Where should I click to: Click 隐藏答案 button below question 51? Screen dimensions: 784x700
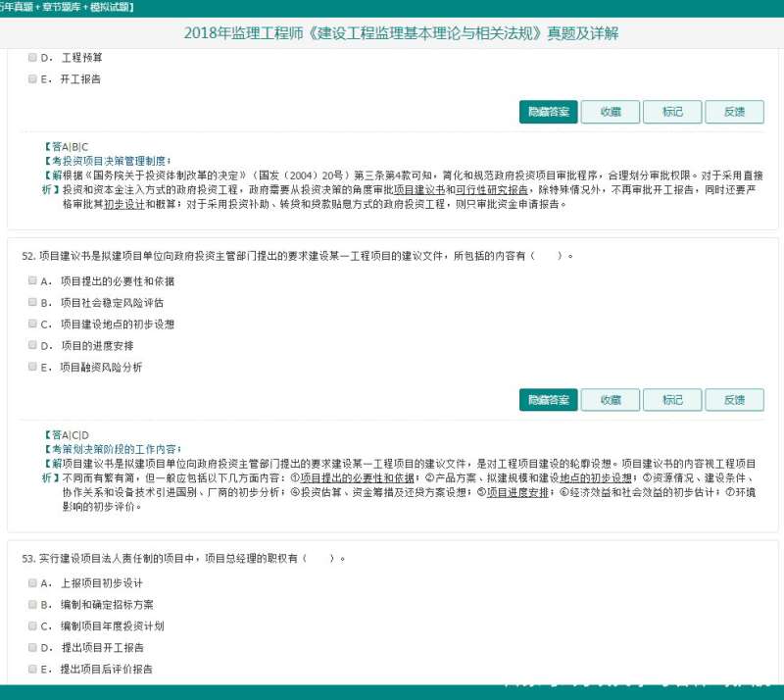coord(547,112)
